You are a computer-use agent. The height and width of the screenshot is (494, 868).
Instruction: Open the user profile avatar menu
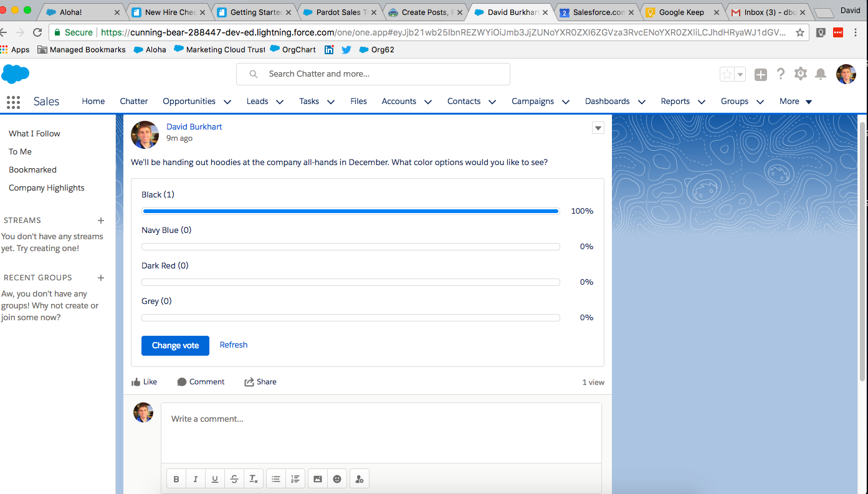[846, 74]
